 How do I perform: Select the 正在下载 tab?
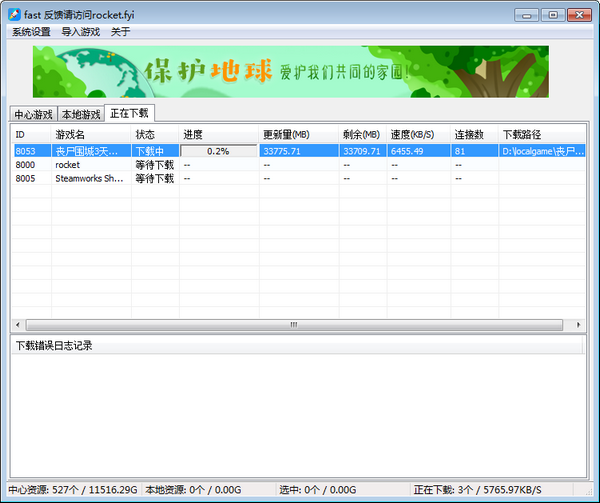click(129, 113)
